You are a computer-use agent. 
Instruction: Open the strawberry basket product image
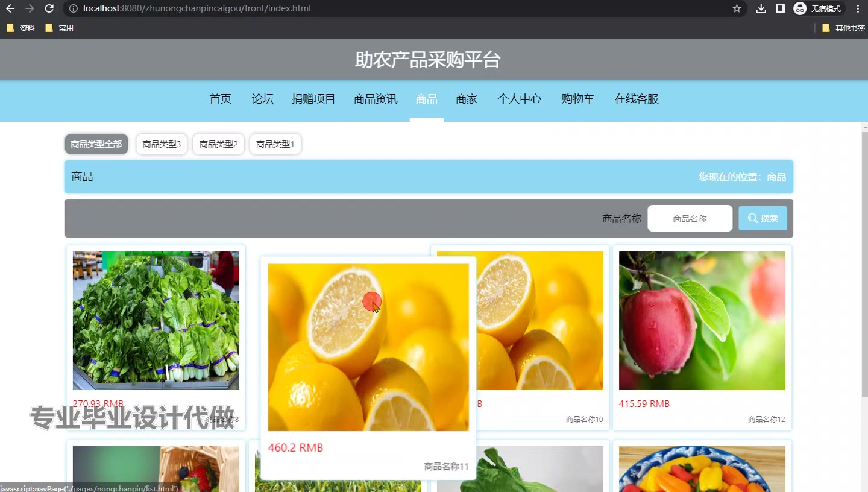click(156, 469)
